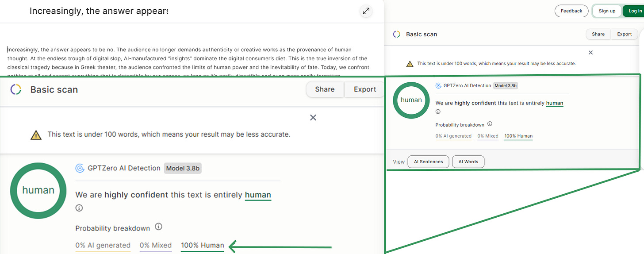Click the small GPTZero swirl icon in original panel
Screen dimensions: 644x254
438,86
